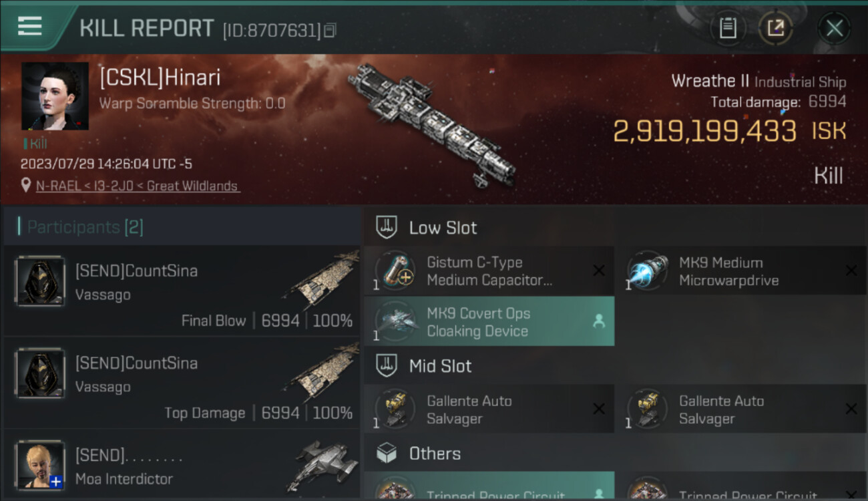Close the kill report window

tap(834, 28)
